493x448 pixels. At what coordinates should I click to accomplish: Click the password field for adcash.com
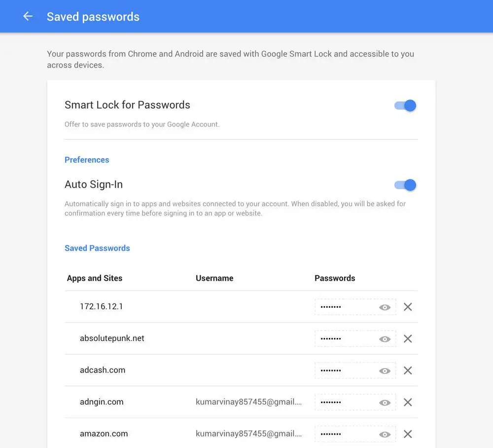[355, 371]
